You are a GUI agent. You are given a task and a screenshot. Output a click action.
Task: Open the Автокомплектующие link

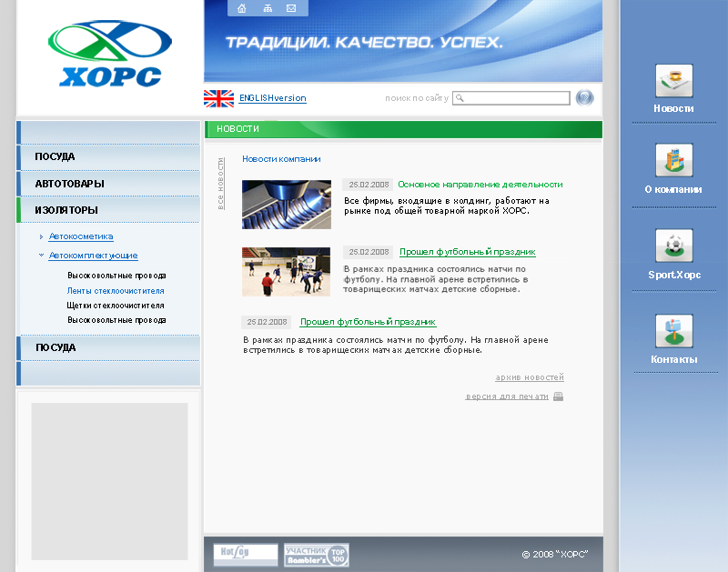[94, 256]
